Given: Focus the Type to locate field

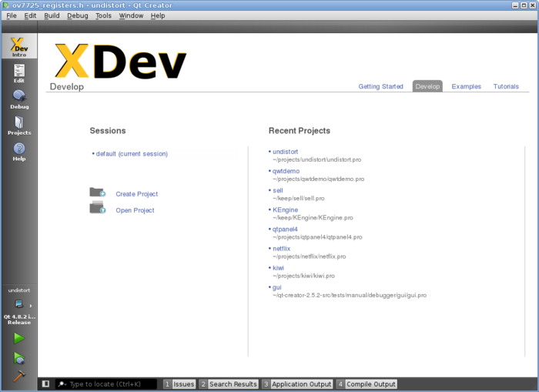Looking at the screenshot, I should point(106,384).
